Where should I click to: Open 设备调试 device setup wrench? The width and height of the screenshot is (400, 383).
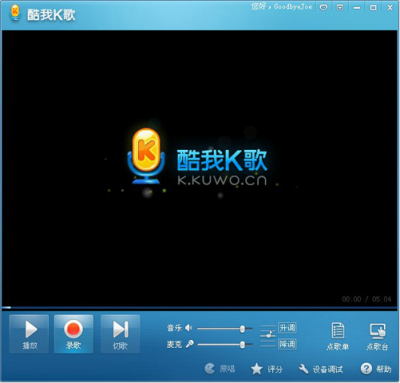coord(320,369)
